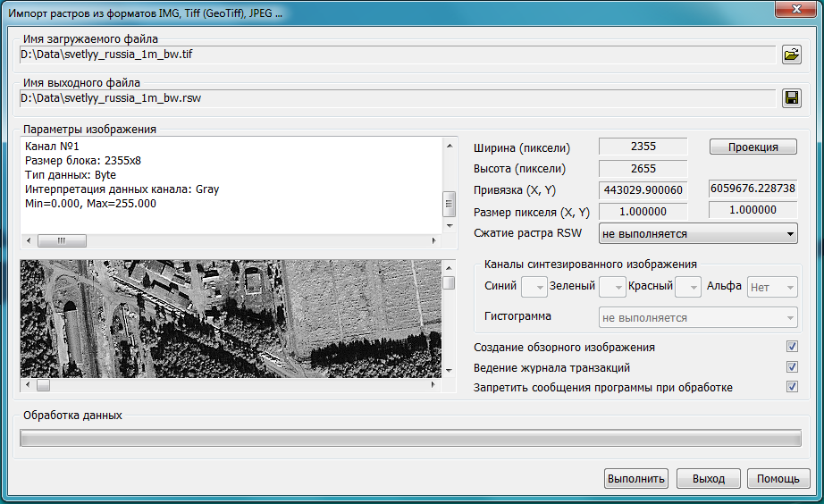Screen dimensions: 824x504
Task: Click the Выход button
Action: (x=708, y=478)
